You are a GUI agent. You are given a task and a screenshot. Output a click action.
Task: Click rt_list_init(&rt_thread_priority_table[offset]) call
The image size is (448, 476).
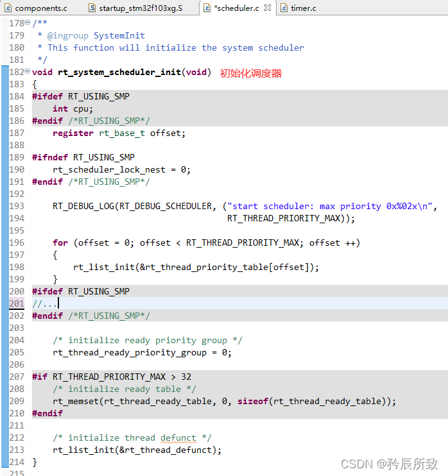point(196,267)
